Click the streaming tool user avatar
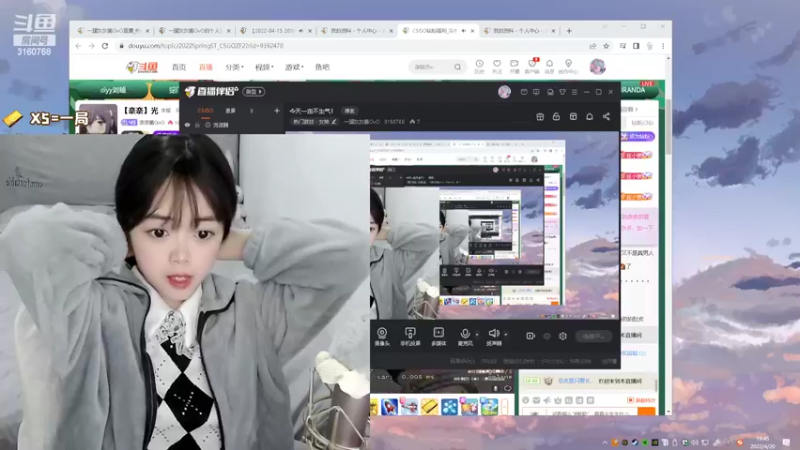This screenshot has width=800, height=450. 504,91
